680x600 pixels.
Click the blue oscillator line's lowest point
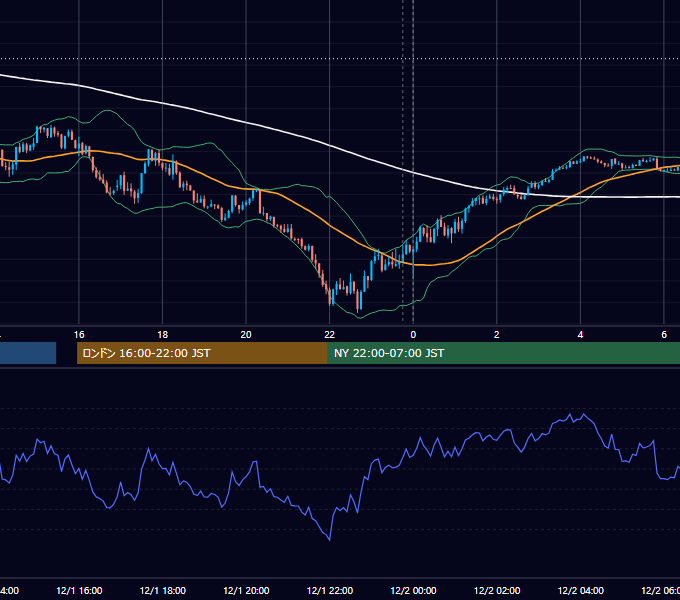coord(330,540)
